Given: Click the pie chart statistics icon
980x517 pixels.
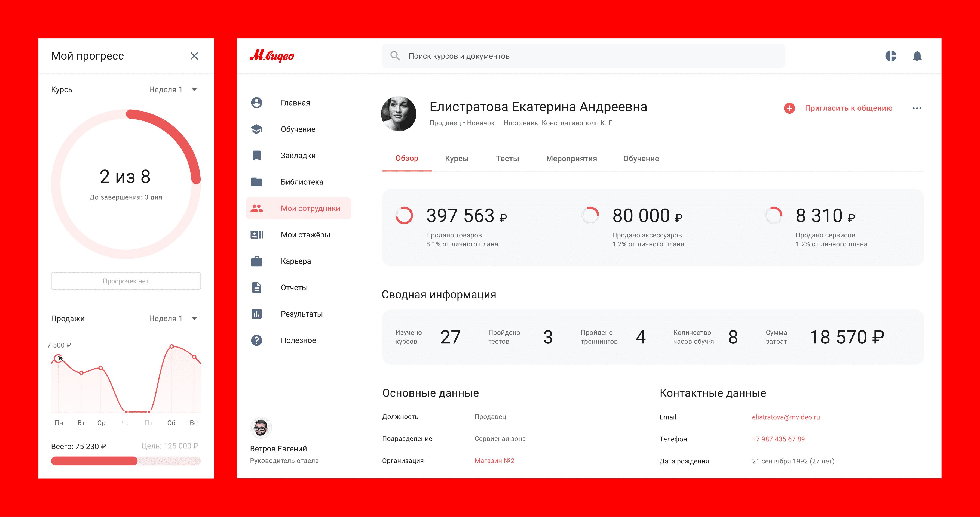Looking at the screenshot, I should pos(891,56).
